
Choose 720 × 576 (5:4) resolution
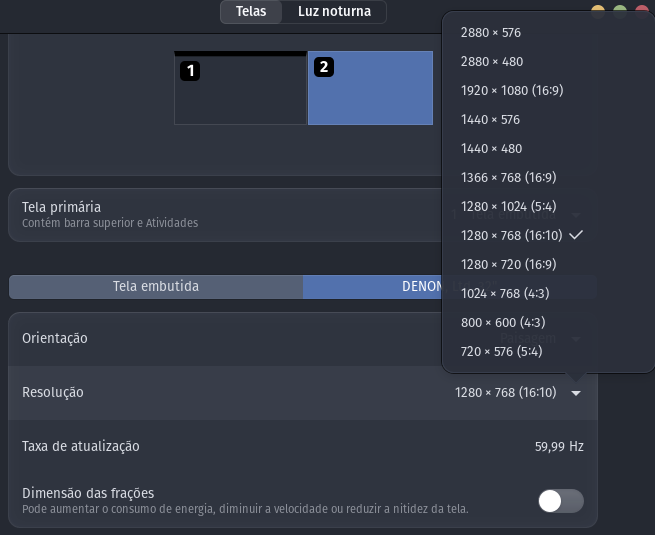(502, 351)
